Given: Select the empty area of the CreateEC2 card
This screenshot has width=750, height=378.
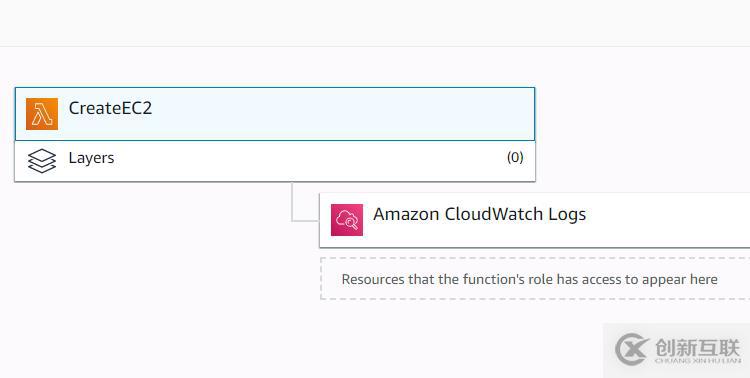Looking at the screenshot, I should tap(335, 114).
